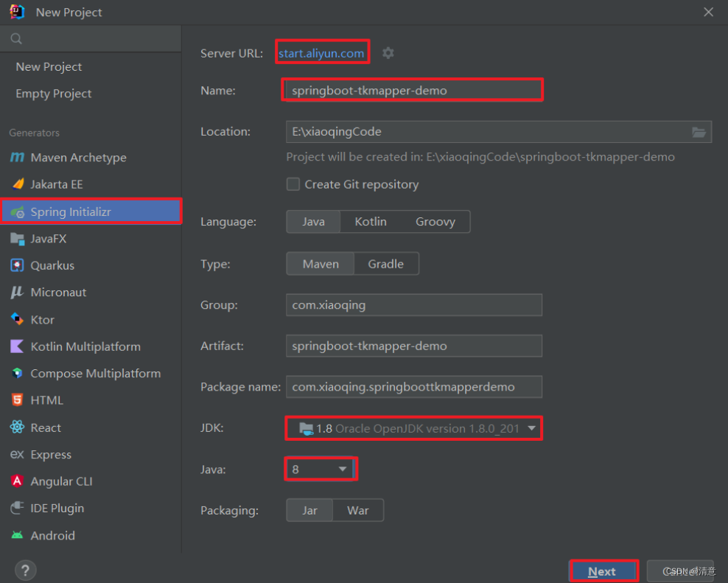The image size is (728, 583).
Task: Choose Quarkus generator label
Action: 52,266
